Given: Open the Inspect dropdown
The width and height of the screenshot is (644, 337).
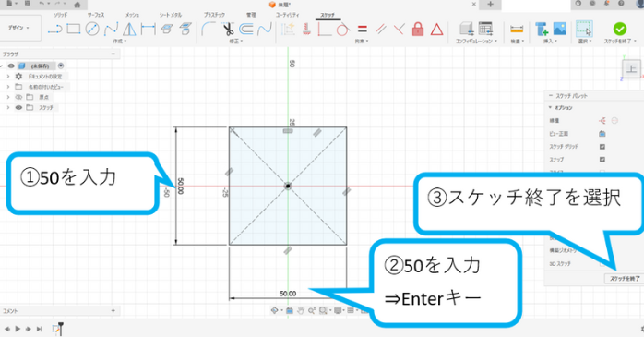Looking at the screenshot, I should (517, 42).
